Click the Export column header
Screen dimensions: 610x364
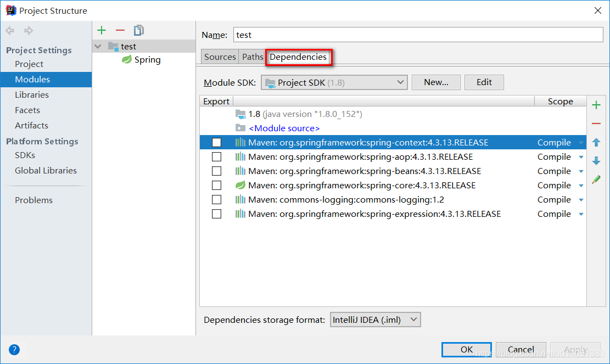point(216,101)
